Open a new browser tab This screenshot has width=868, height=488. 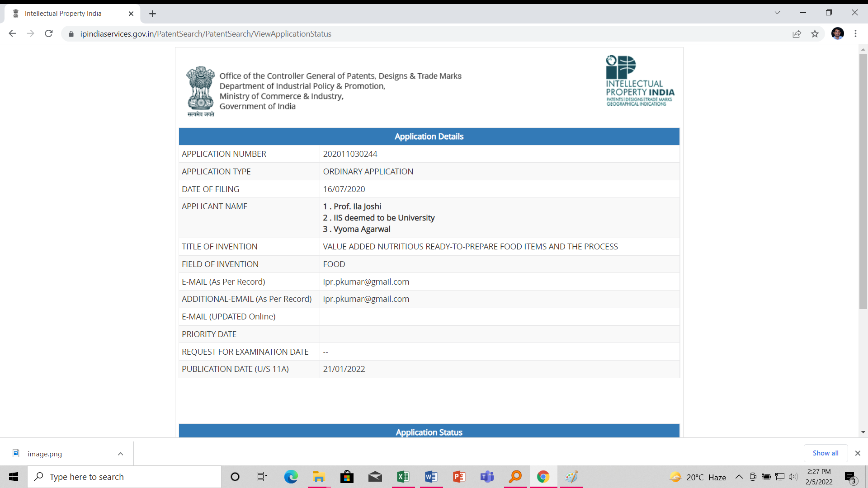coord(153,14)
